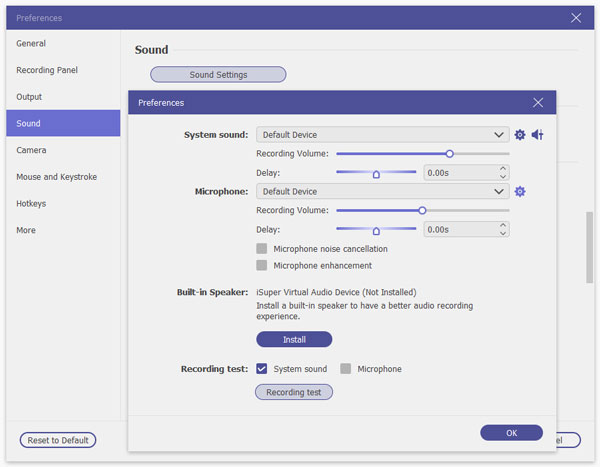Screen dimensions: 600x467
Task: Check Microphone for recording test
Action: [x=346, y=369]
